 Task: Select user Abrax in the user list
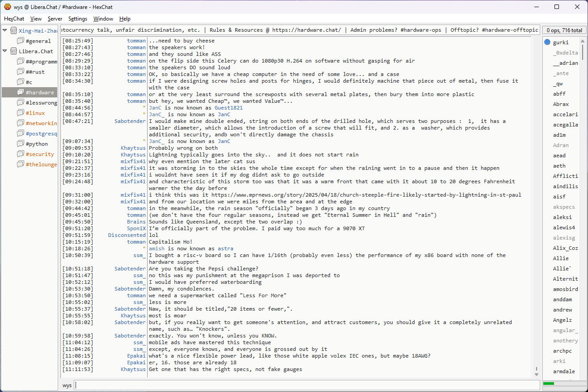[561, 104]
